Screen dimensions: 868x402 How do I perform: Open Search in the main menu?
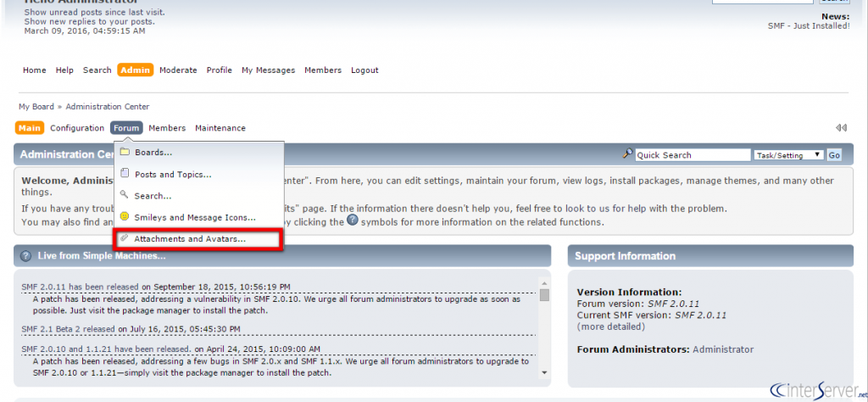pyautogui.click(x=97, y=70)
